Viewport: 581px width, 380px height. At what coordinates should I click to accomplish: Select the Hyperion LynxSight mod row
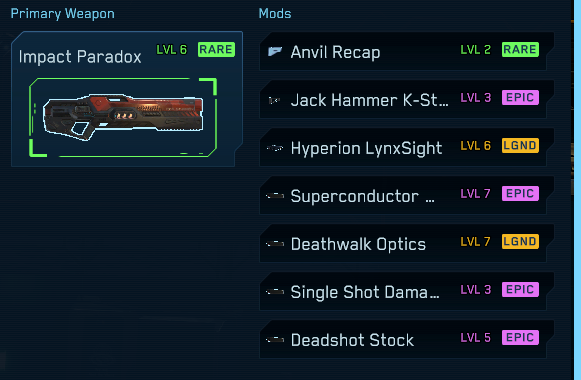[407, 148]
